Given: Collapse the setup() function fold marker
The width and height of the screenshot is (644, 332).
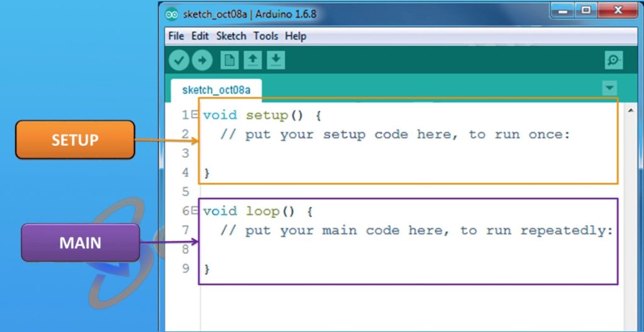Looking at the screenshot, I should pos(195,114).
